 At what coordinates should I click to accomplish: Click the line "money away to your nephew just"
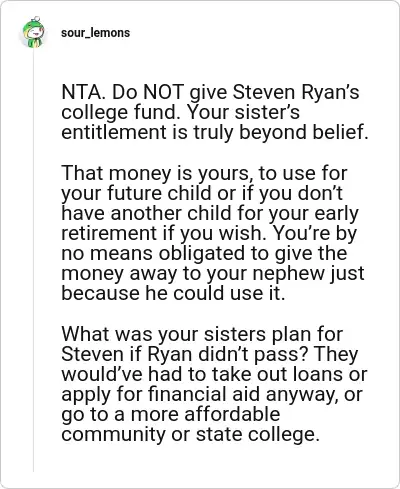point(213,273)
